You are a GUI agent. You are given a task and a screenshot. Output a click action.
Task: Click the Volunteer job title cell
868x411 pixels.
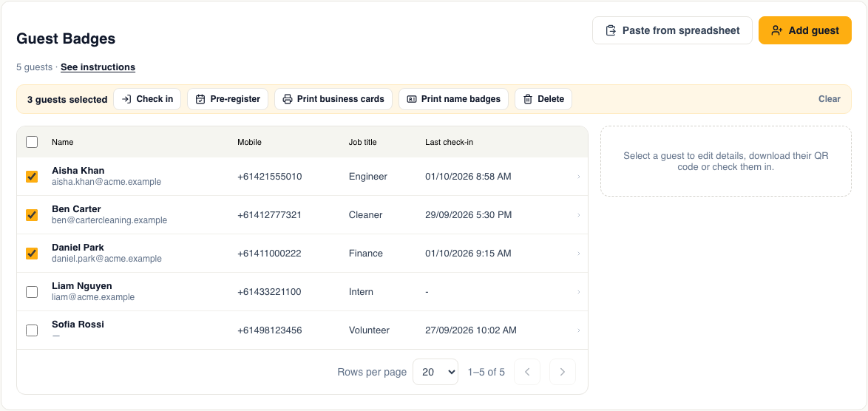click(x=369, y=330)
